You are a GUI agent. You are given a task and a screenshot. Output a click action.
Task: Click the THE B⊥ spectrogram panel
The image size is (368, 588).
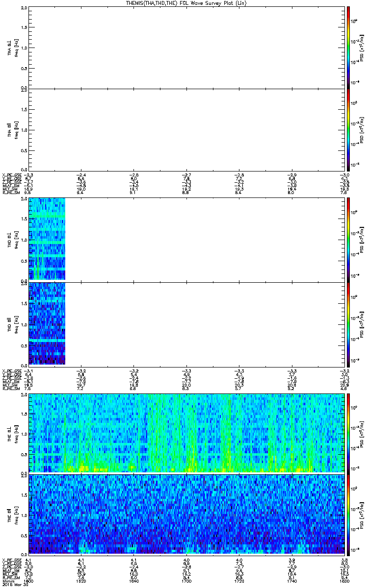(186, 433)
